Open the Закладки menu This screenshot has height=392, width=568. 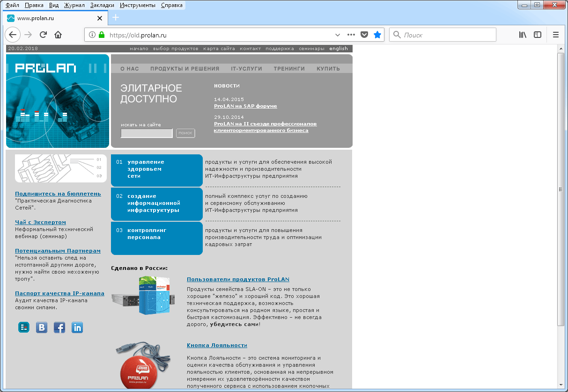[101, 5]
